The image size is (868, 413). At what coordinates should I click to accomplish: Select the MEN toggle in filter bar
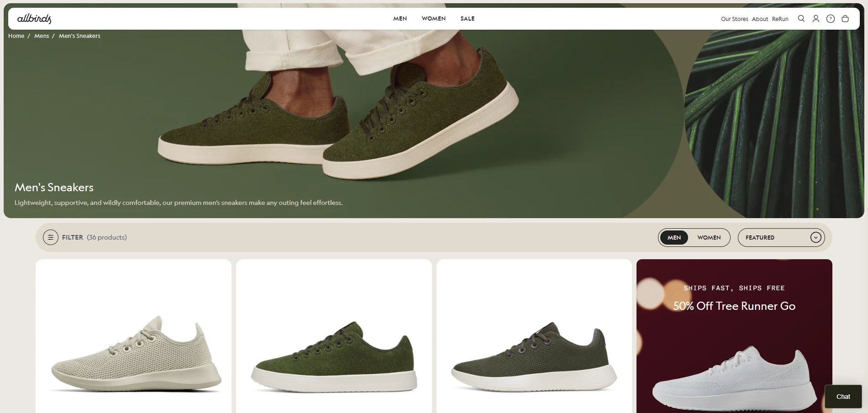[674, 237]
